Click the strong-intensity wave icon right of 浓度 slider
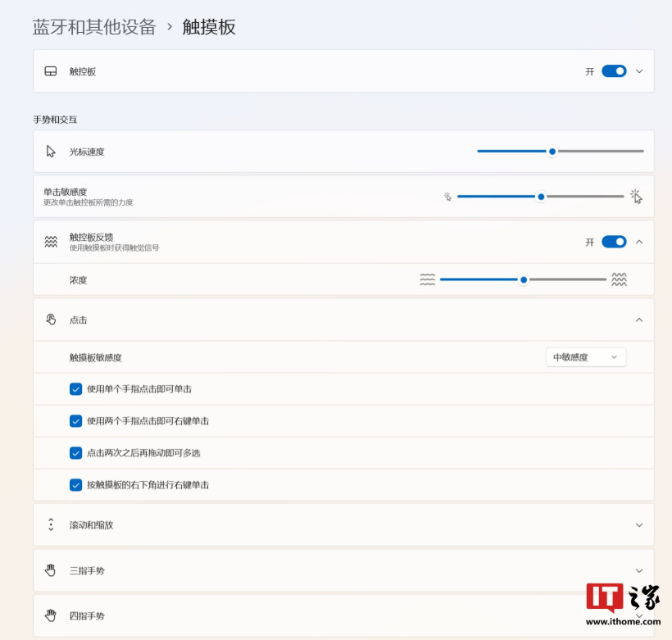The image size is (672, 640). pos(619,279)
